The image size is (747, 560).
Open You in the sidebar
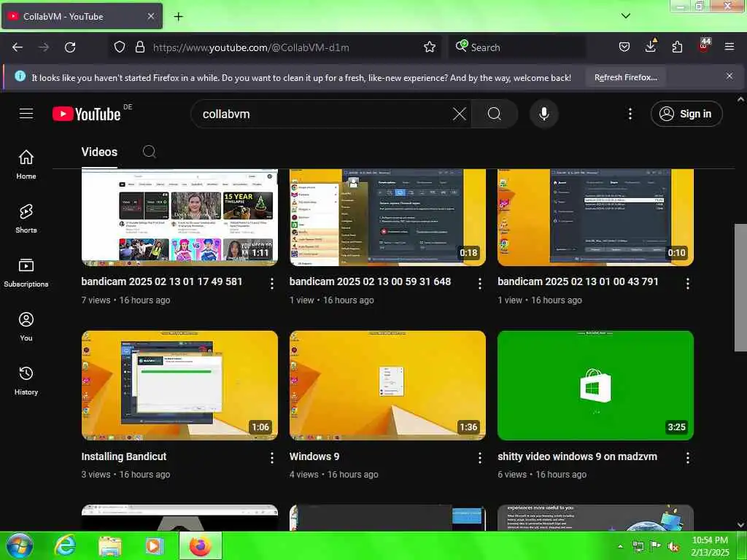26,327
